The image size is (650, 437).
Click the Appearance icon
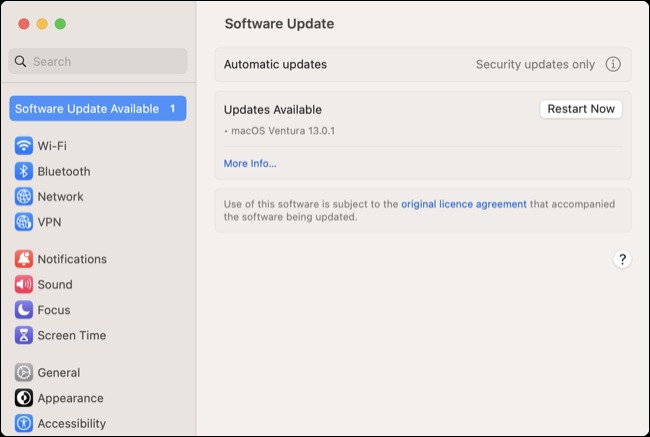pos(24,398)
